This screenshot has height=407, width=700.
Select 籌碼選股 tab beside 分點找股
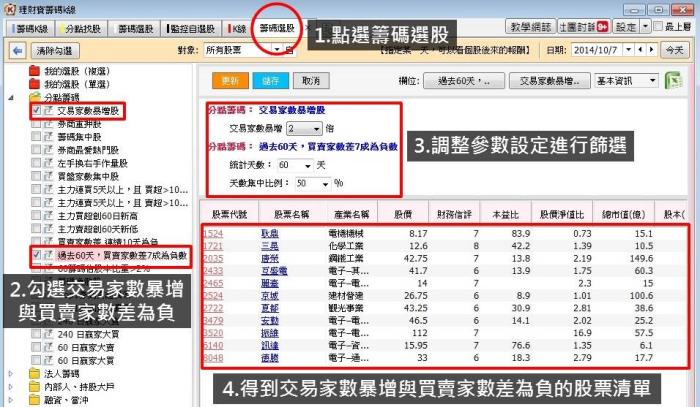click(x=135, y=29)
